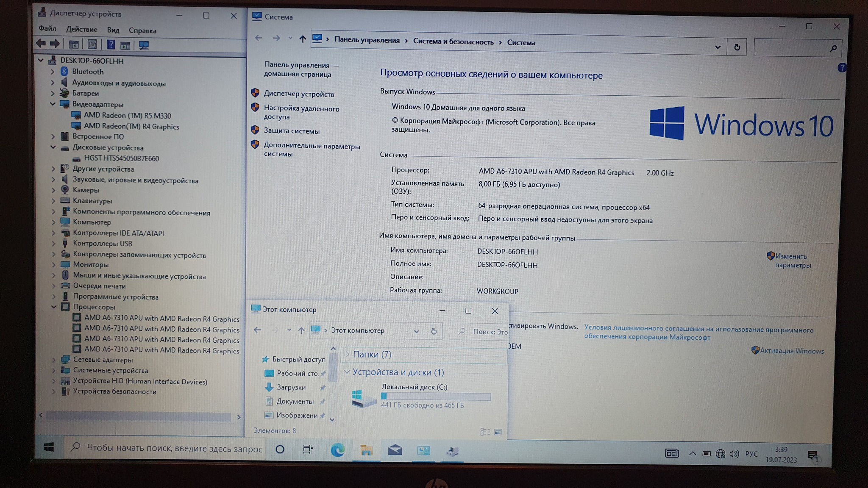Collapse the Процессоры tree node
868x488 pixels.
tap(54, 307)
